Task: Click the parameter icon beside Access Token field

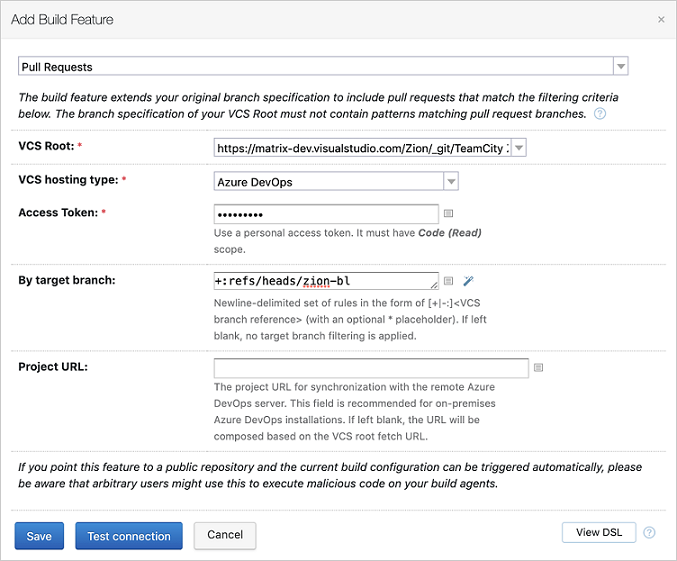Action: click(x=448, y=214)
